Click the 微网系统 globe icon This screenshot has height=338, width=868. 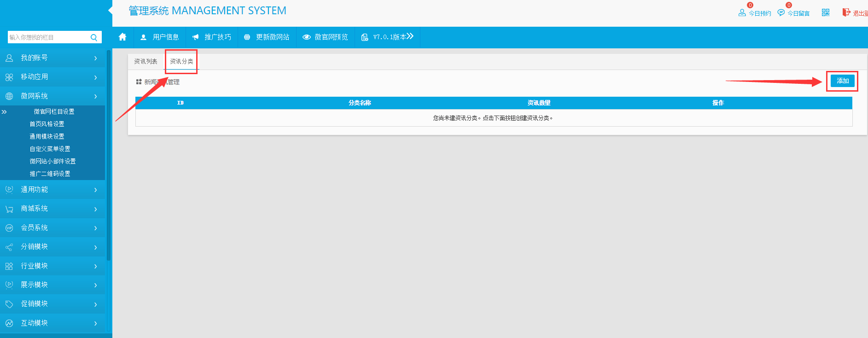[x=9, y=96]
